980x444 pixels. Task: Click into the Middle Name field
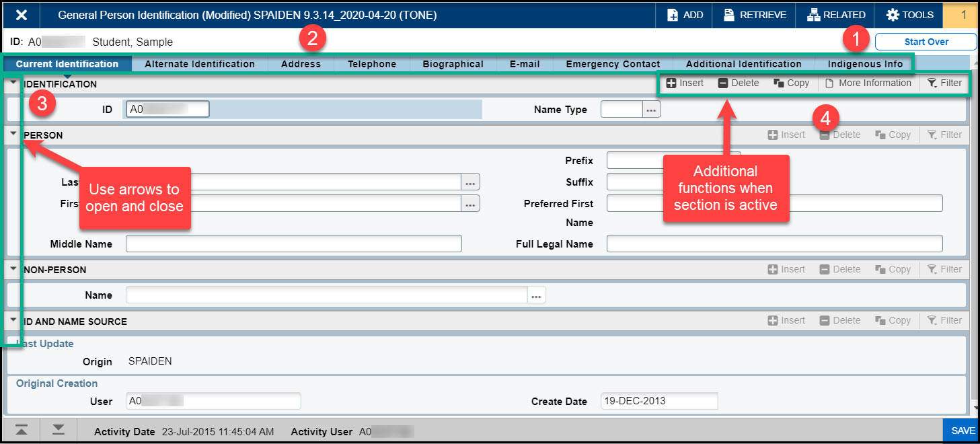pos(293,244)
